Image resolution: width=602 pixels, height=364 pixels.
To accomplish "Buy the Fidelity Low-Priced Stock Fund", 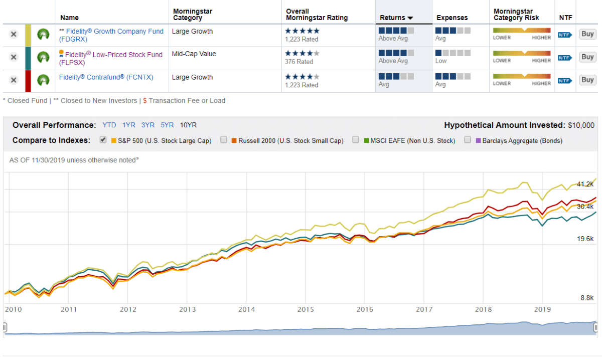I will (x=587, y=57).
